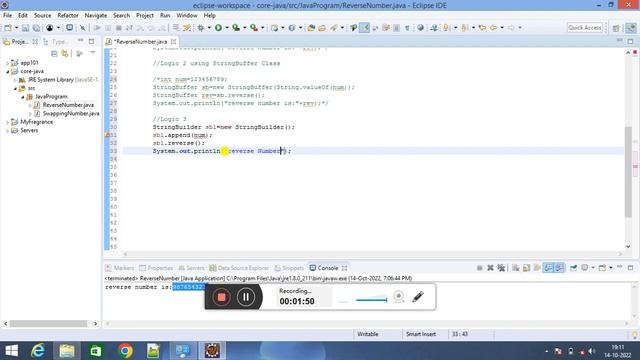Click the recorder volume slider
640x360 pixels.
(371, 300)
